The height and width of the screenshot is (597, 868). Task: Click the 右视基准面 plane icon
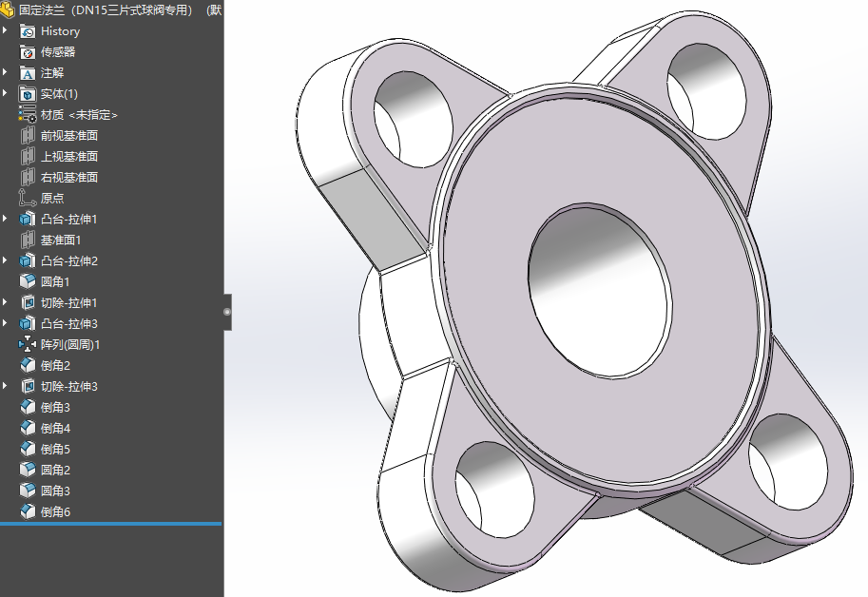click(x=28, y=178)
